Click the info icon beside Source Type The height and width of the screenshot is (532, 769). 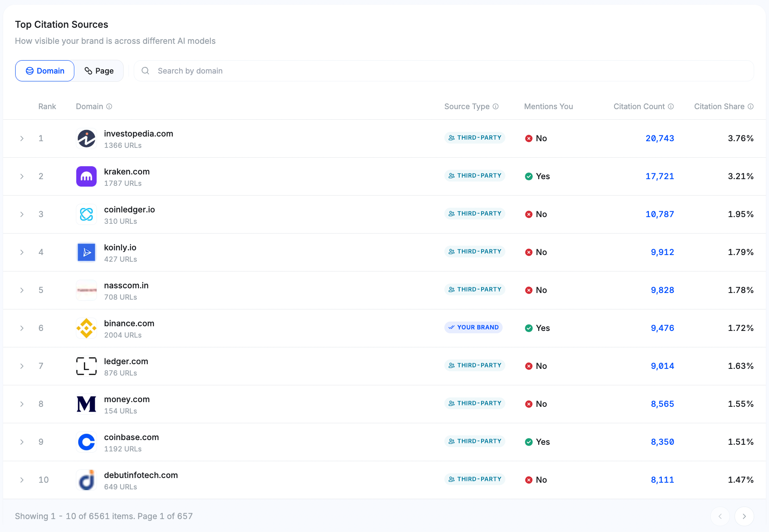pyautogui.click(x=496, y=106)
